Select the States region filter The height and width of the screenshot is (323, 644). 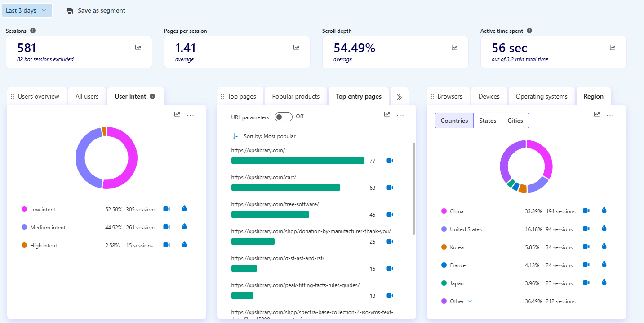(x=488, y=121)
